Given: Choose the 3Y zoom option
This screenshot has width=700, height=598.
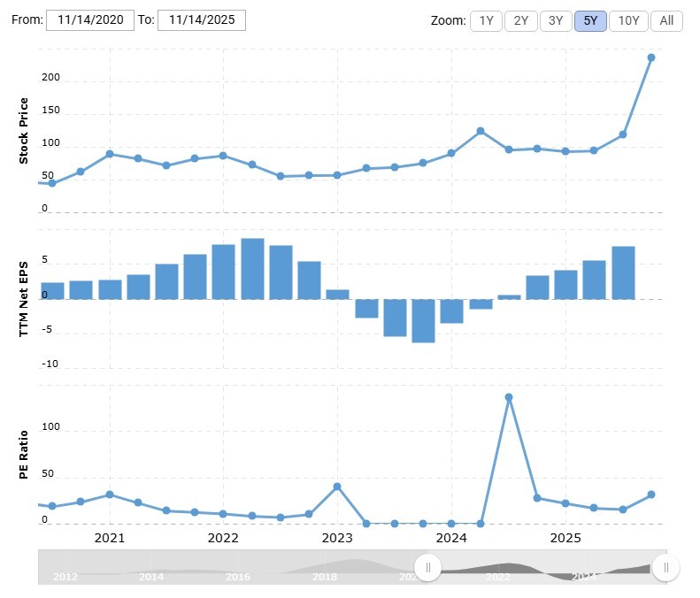Looking at the screenshot, I should [555, 20].
